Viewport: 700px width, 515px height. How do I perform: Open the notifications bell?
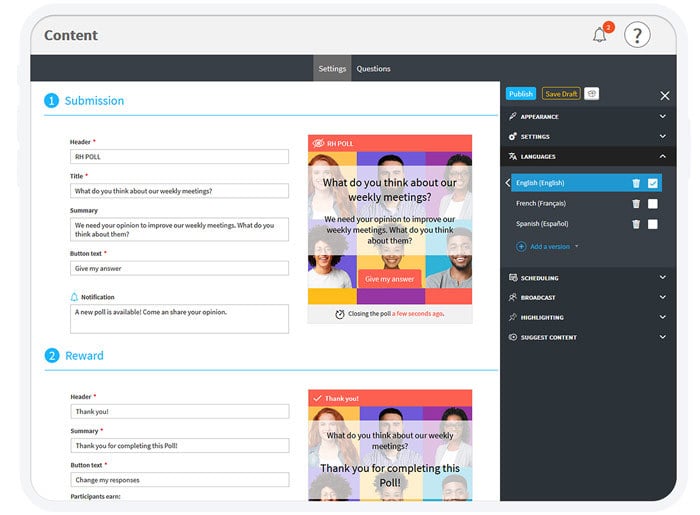pyautogui.click(x=599, y=35)
